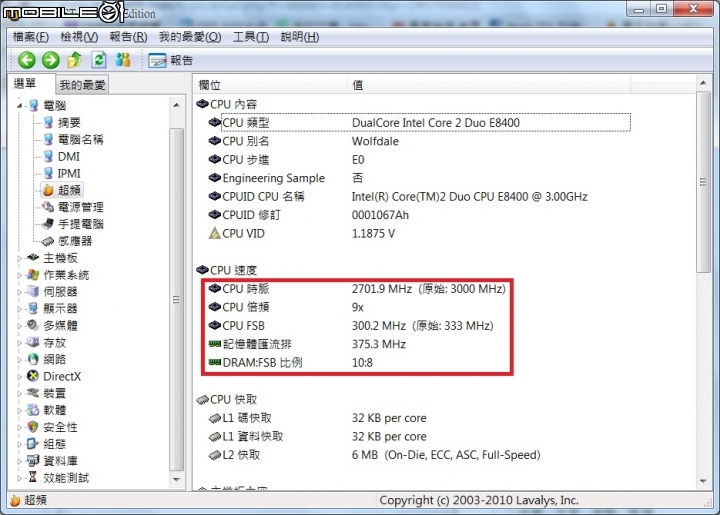This screenshot has height=515, width=720.
Task: Click the 裝置 devices icon
Action: [x=33, y=393]
